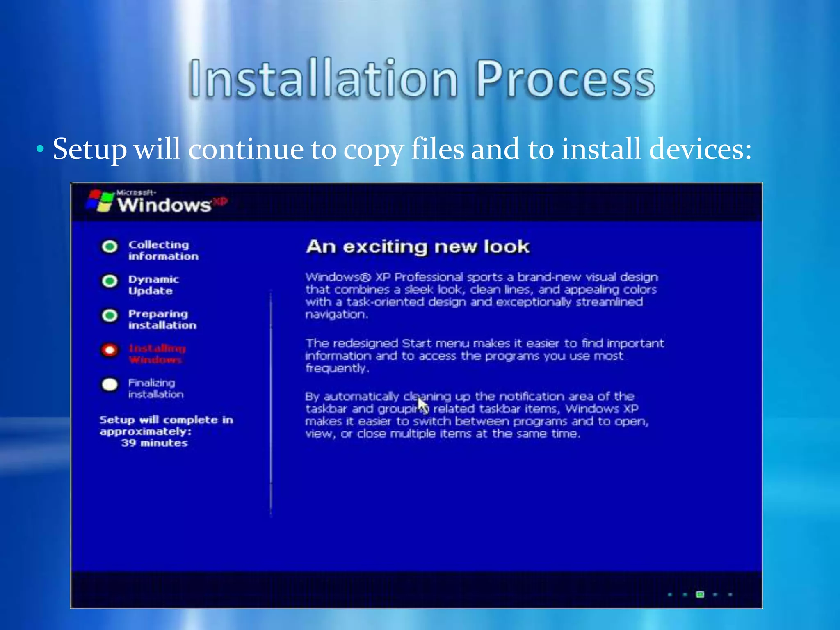The image size is (840, 630).
Task: Click the Windows XP flag logo
Action: point(100,201)
